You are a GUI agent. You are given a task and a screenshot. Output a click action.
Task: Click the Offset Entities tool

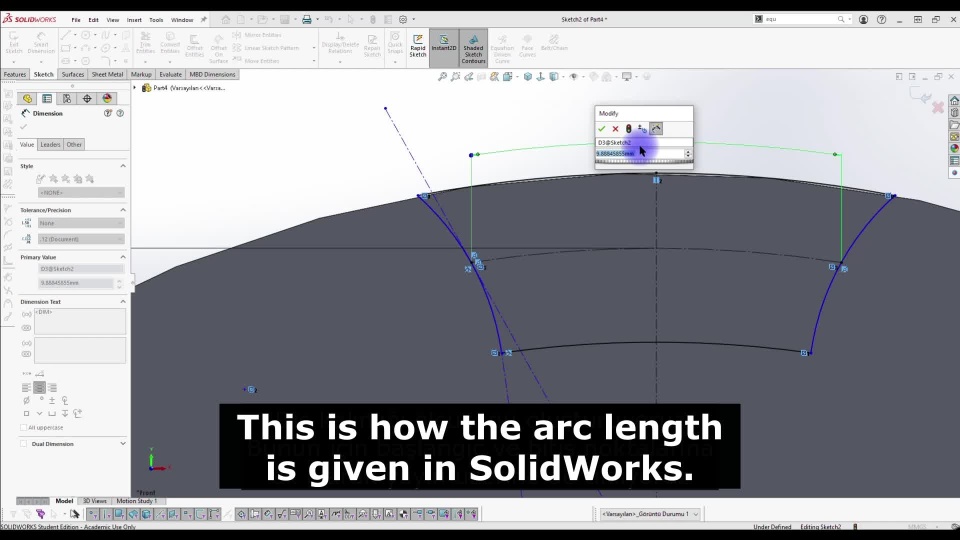coord(195,46)
